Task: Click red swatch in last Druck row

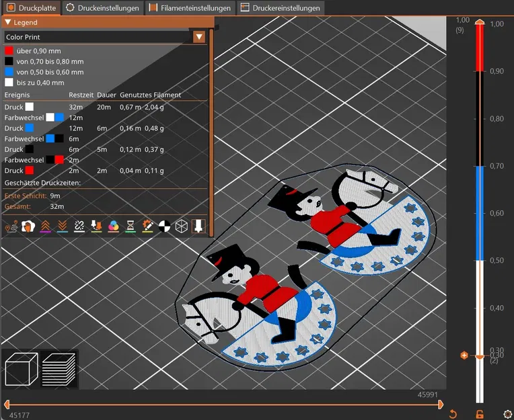Action: click(x=29, y=170)
